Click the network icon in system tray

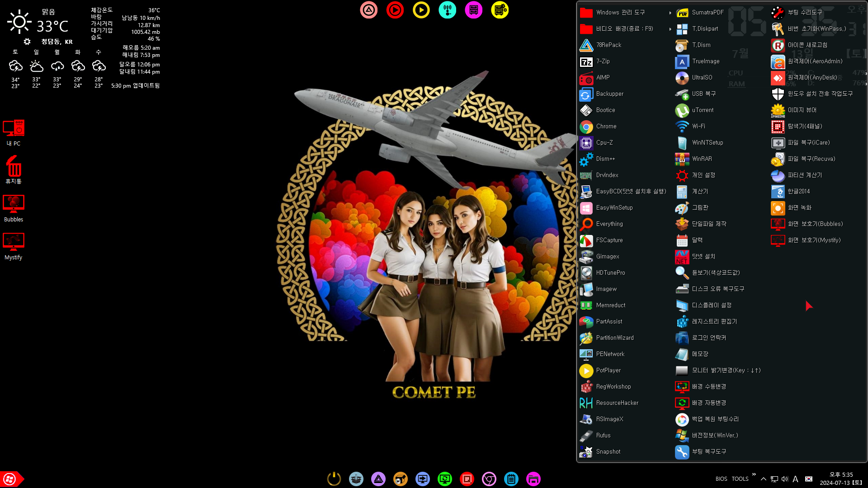(x=774, y=479)
